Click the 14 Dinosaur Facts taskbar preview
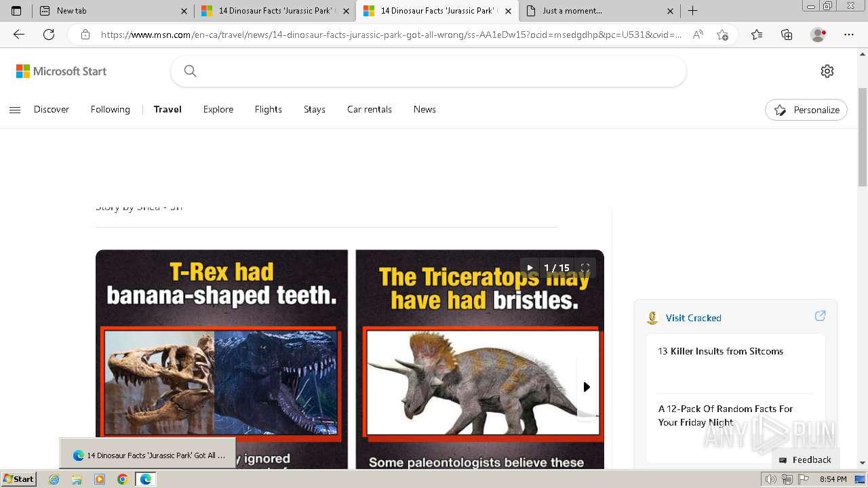Image resolution: width=868 pixels, height=488 pixels. coord(148,455)
